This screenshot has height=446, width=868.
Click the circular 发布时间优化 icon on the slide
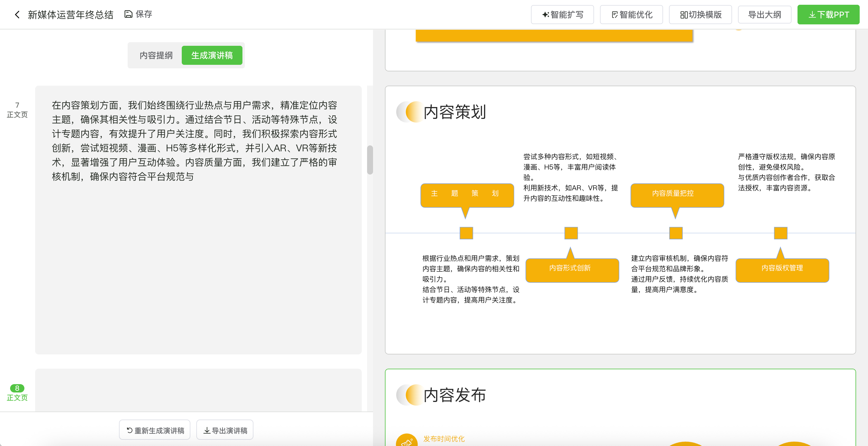(x=406, y=441)
